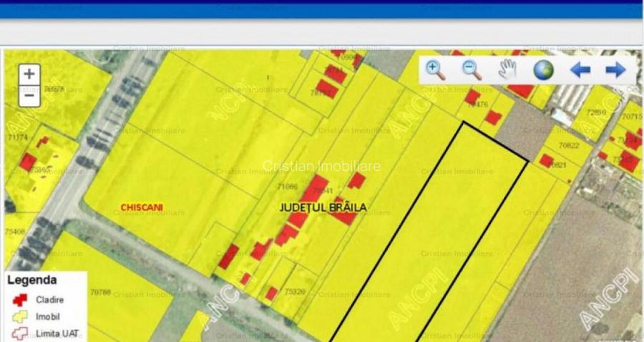The width and height of the screenshot is (644, 342).
Task: Select parcel number 70822
Action: 569,145
